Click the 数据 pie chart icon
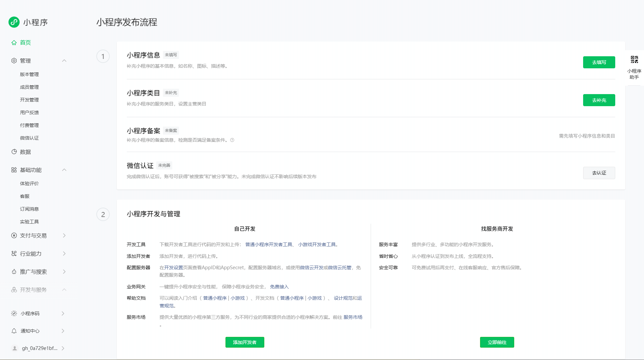 (14, 152)
